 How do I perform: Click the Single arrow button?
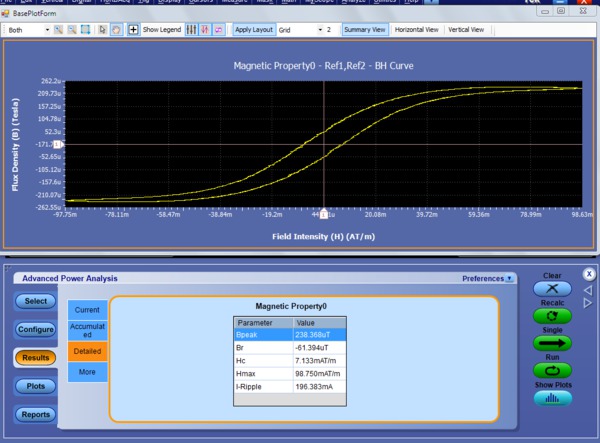click(x=552, y=343)
